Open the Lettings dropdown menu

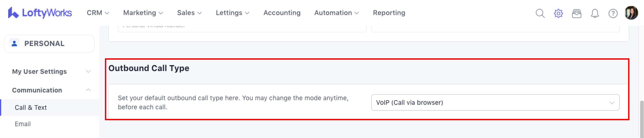(x=233, y=13)
